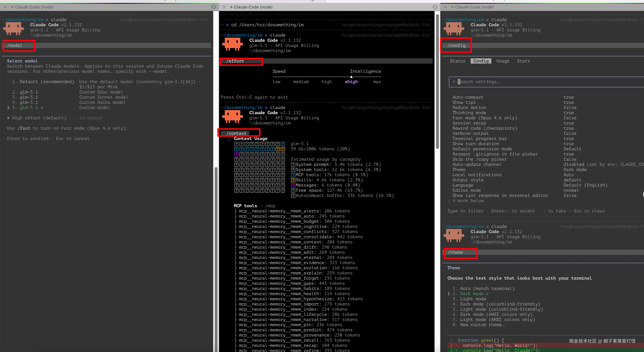This screenshot has width=644, height=352.
Task: Activate the middle Claude Code (node) pane title
Action: 251,7
